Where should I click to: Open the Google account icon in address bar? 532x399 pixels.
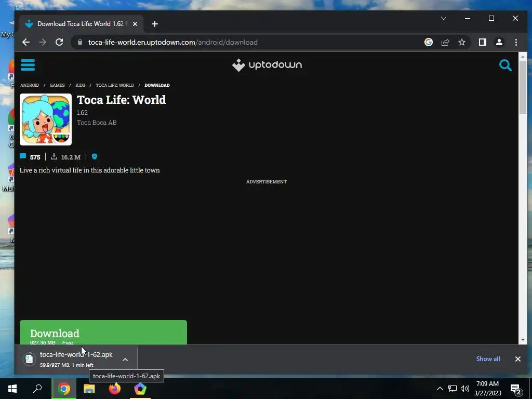click(429, 42)
